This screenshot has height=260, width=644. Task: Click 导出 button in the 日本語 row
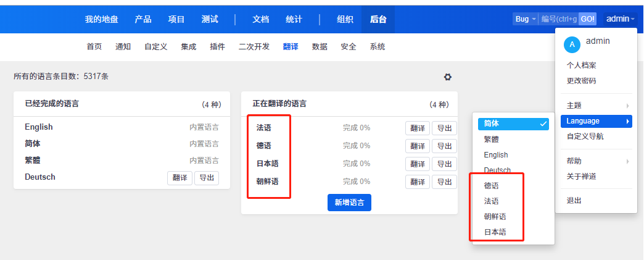[x=444, y=164]
